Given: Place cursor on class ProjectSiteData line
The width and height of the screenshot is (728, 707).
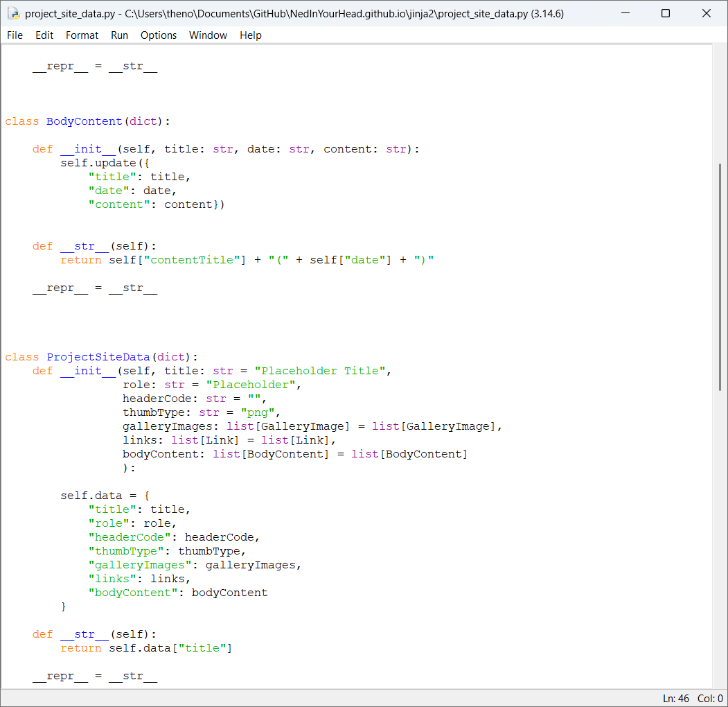Looking at the screenshot, I should pyautogui.click(x=101, y=357).
